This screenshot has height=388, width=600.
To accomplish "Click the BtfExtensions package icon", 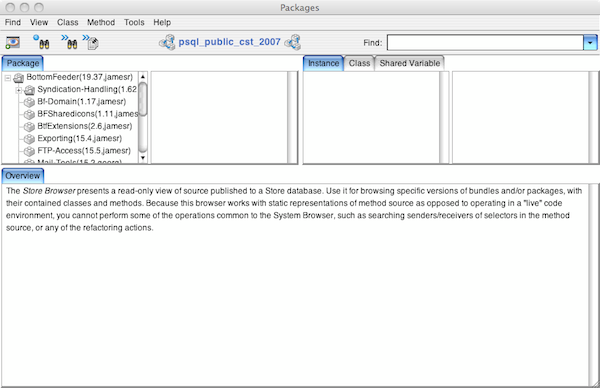I will (29, 127).
